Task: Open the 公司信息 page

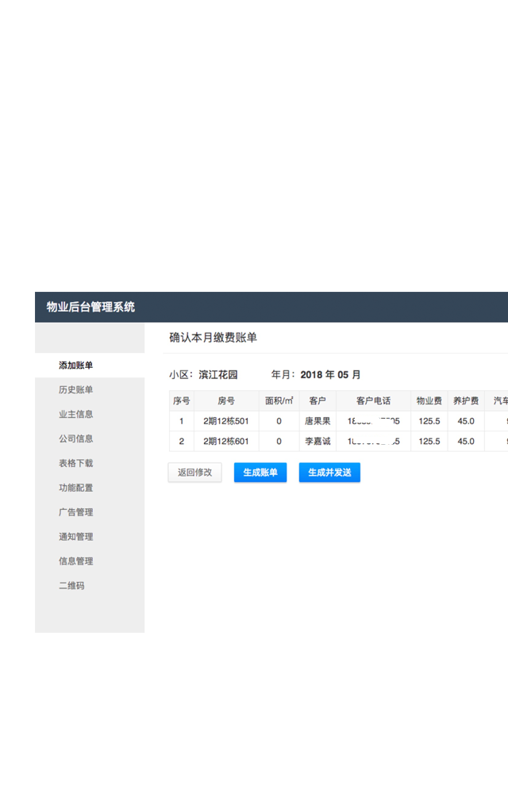Action: 76,439
